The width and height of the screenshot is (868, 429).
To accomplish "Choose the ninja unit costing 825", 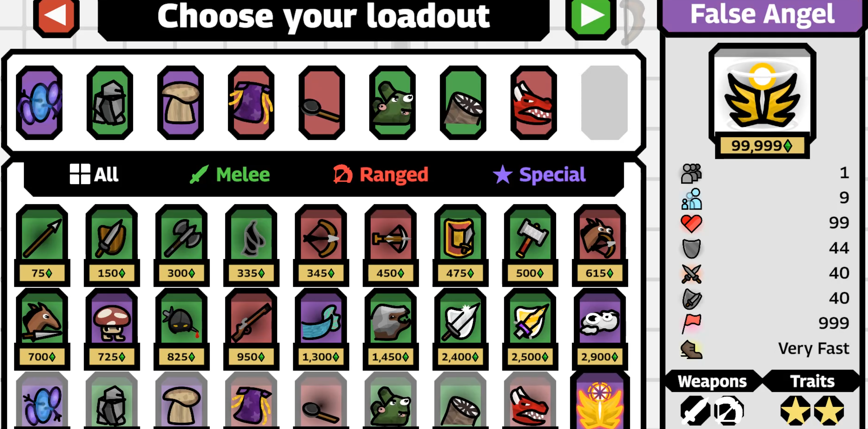I will tap(181, 329).
